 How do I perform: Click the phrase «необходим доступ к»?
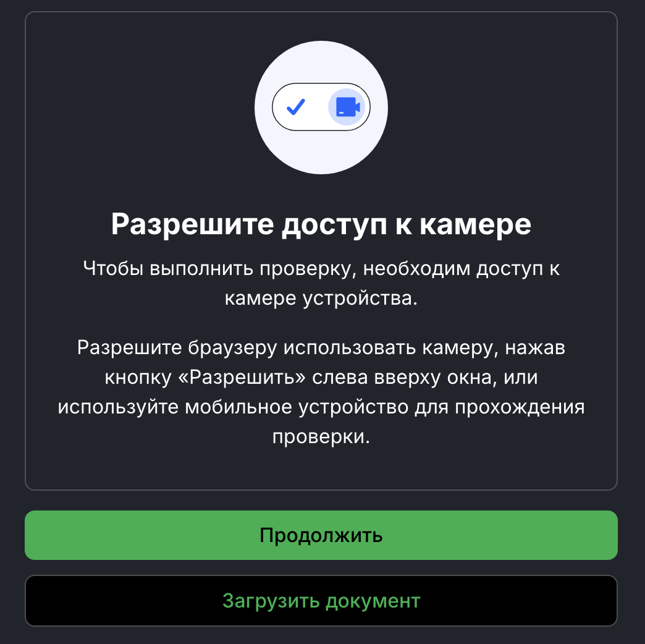tap(461, 269)
